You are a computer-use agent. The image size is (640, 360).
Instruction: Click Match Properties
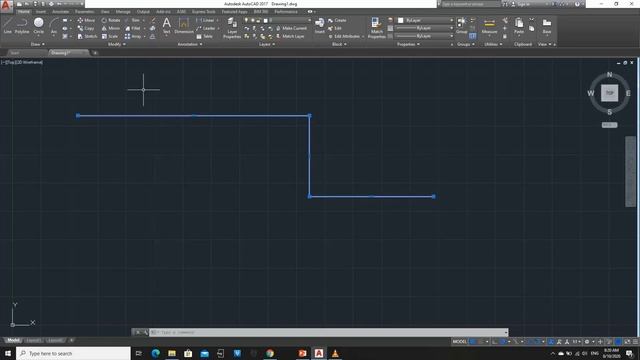point(376,28)
